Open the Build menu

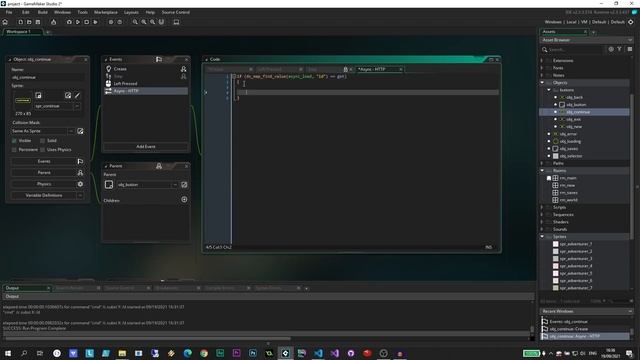click(42, 12)
